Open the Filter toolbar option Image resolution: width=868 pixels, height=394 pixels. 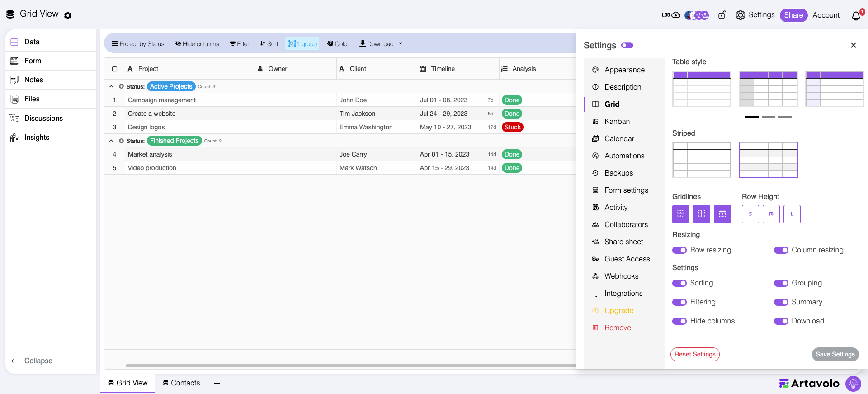[240, 44]
